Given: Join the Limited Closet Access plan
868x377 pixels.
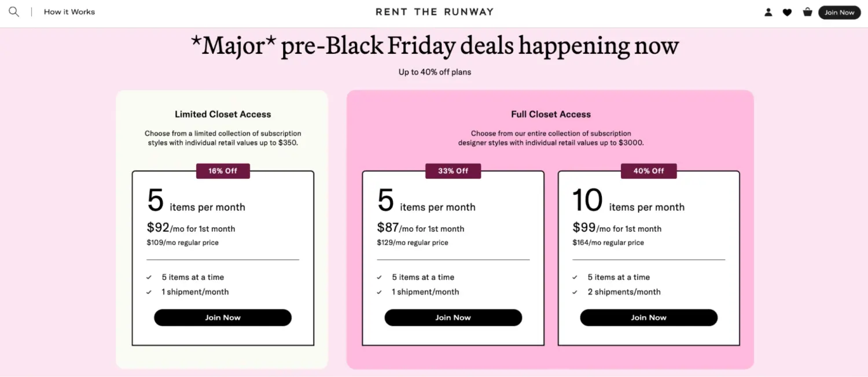Looking at the screenshot, I should (222, 317).
